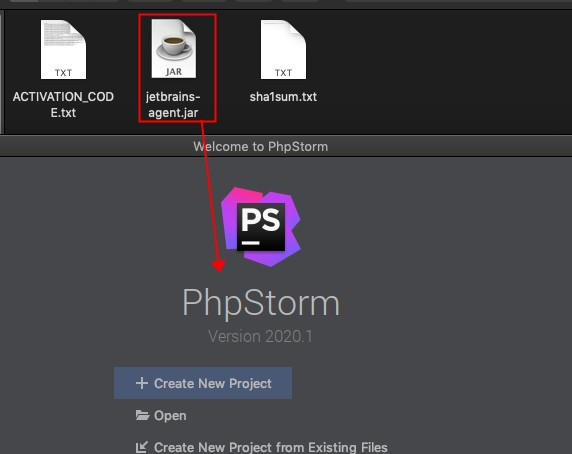Click the Finder window's left sidebar divider
This screenshot has width=572, height=454.
point(2,71)
